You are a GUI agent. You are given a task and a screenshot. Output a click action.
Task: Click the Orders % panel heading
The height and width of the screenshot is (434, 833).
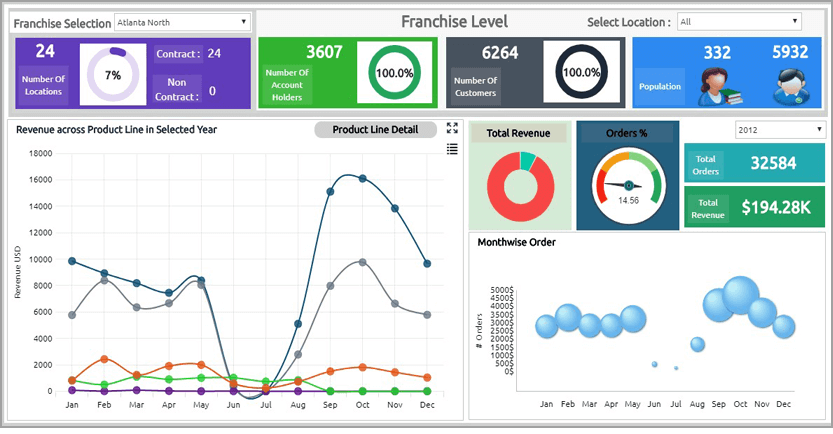[x=627, y=133]
